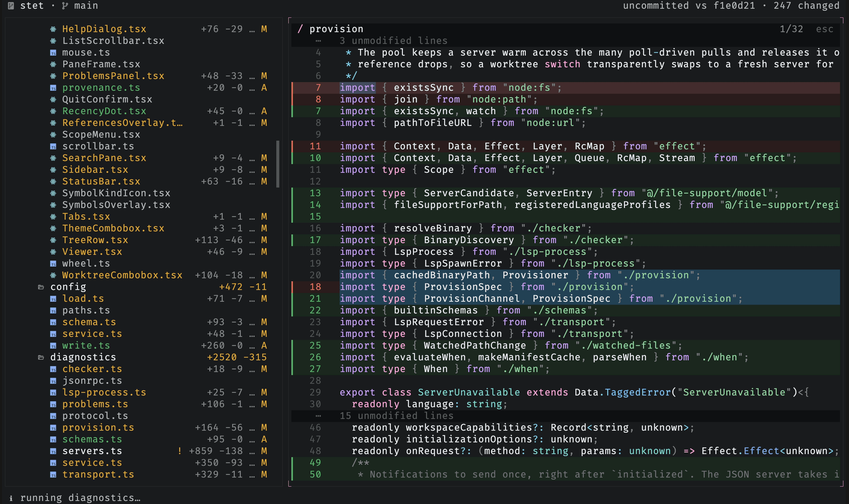Image resolution: width=849 pixels, height=504 pixels.
Task: Collapse the diagnostics folder
Action: tap(41, 357)
